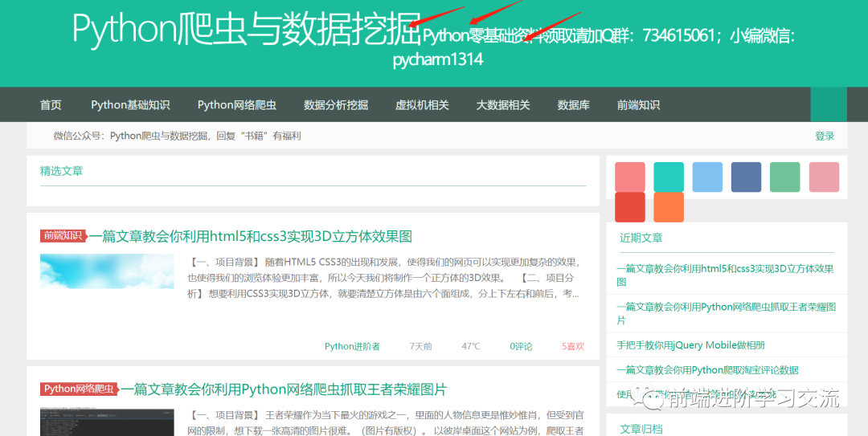Click the 精选文章 section heading
This screenshot has height=436, width=868.
[61, 171]
